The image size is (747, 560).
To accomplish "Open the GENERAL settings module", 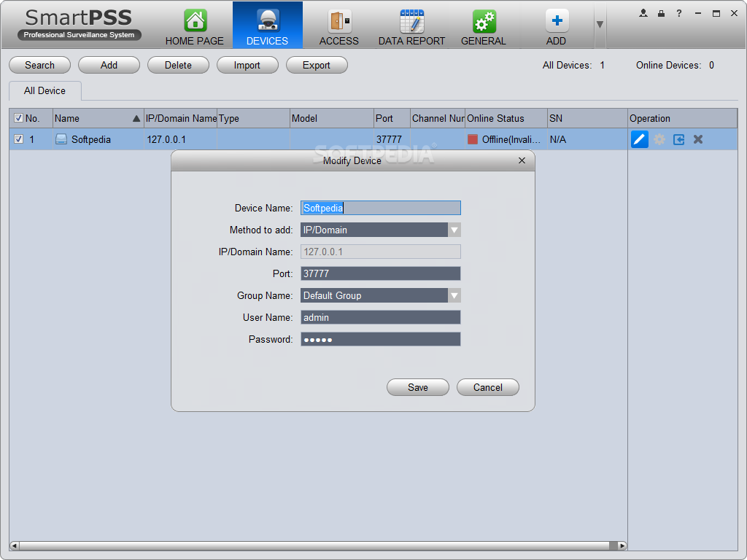I will [x=484, y=27].
